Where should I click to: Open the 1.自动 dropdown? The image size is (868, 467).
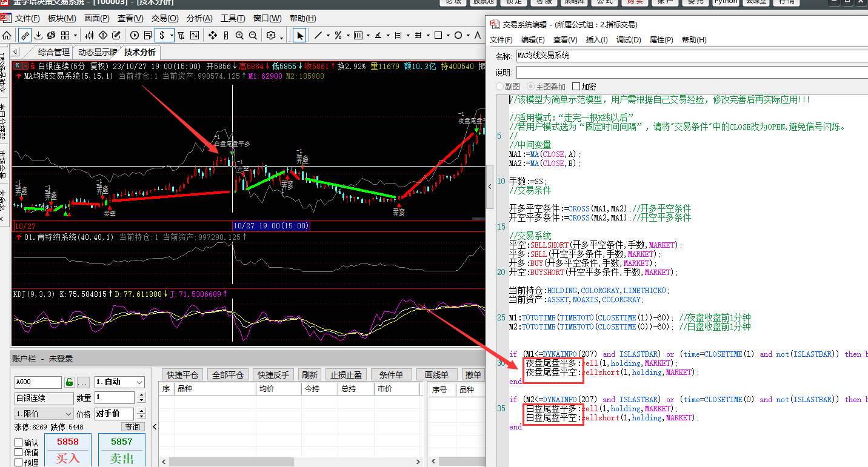point(119,382)
